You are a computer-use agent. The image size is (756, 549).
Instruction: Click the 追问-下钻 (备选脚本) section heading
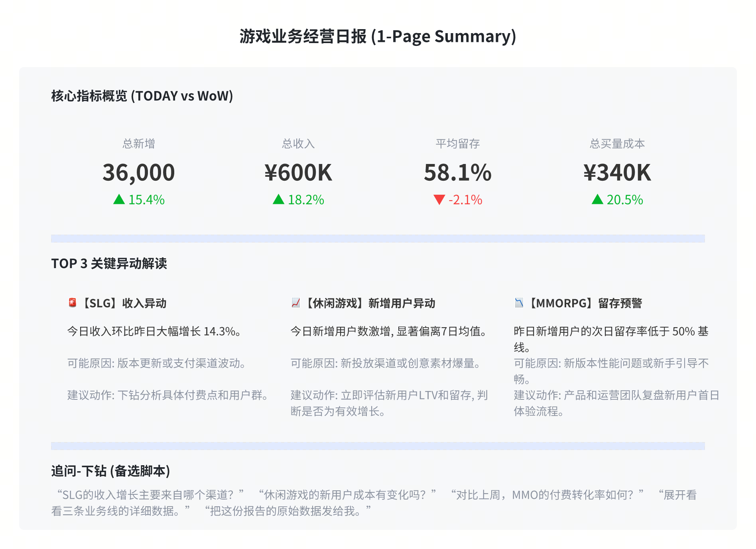pyautogui.click(x=111, y=471)
